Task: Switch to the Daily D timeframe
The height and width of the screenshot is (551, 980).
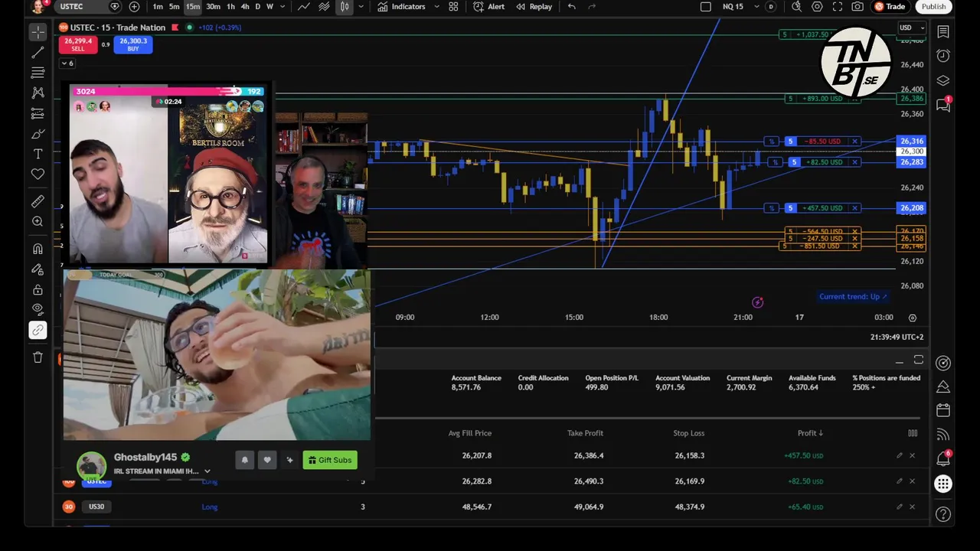Action: point(257,7)
